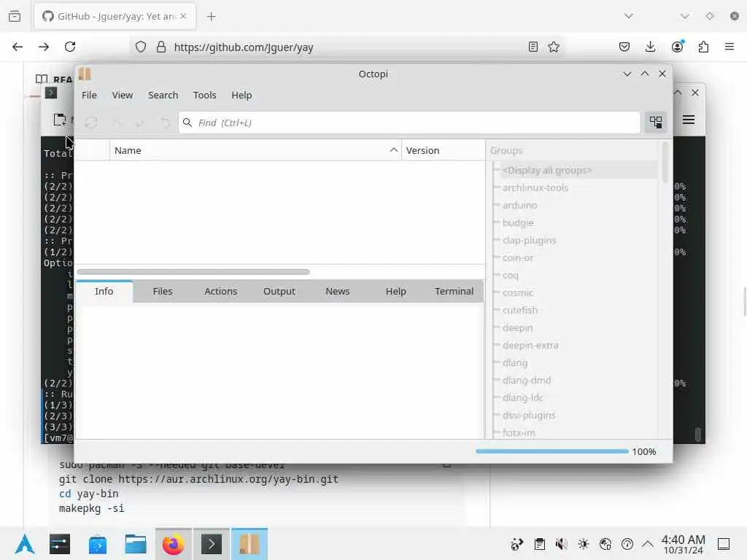Open the View menu in Octopi

(123, 96)
